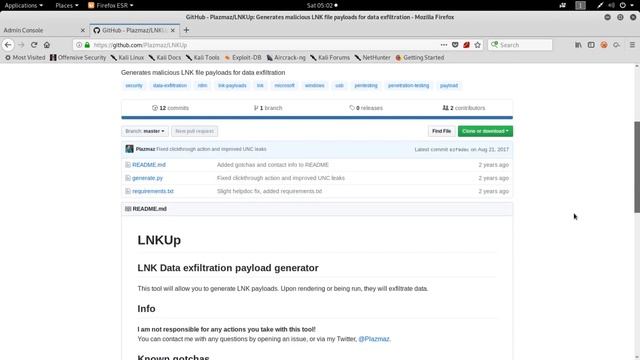640x360 pixels.
Task: Go back with the browser back arrow
Action: (8, 45)
